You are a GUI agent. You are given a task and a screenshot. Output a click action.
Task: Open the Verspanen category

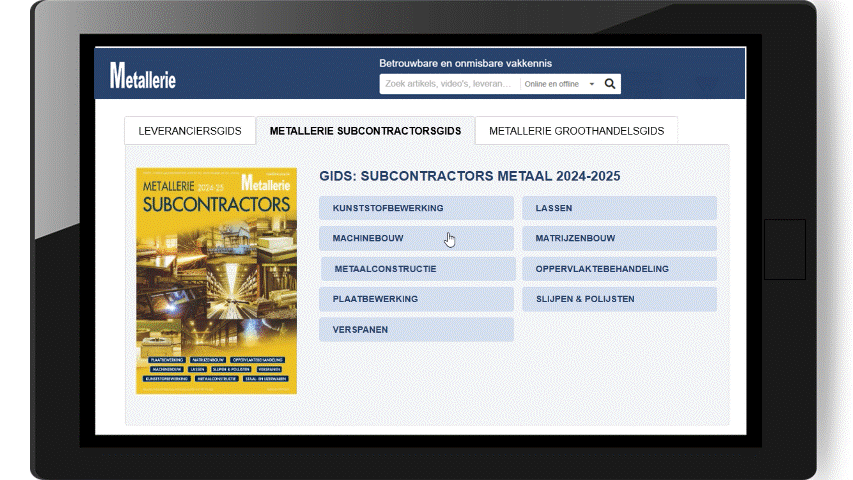416,330
